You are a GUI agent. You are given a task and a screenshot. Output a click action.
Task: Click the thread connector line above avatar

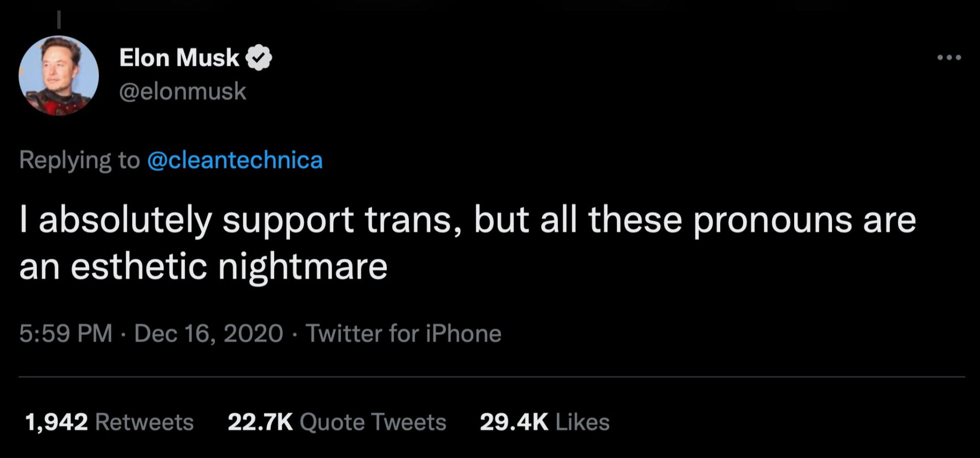click(x=59, y=19)
